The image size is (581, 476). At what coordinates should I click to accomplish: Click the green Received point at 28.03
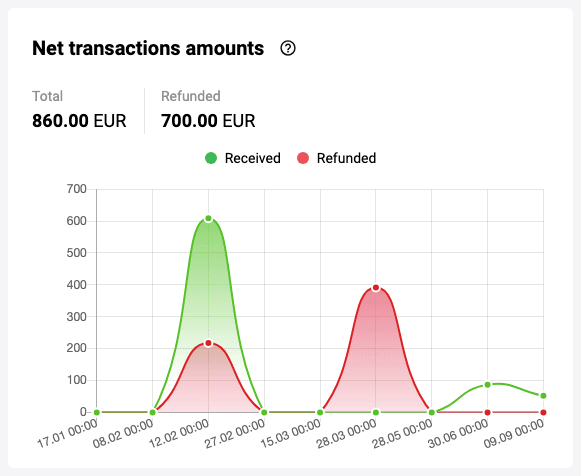376,412
